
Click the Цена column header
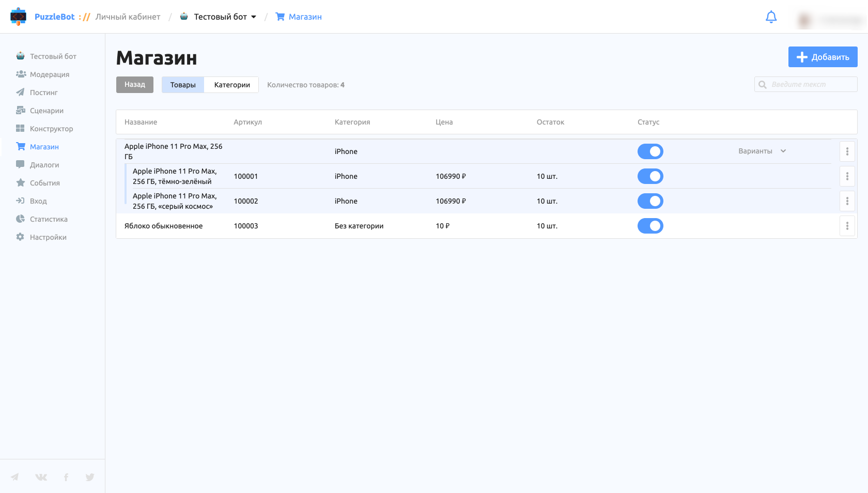444,122
